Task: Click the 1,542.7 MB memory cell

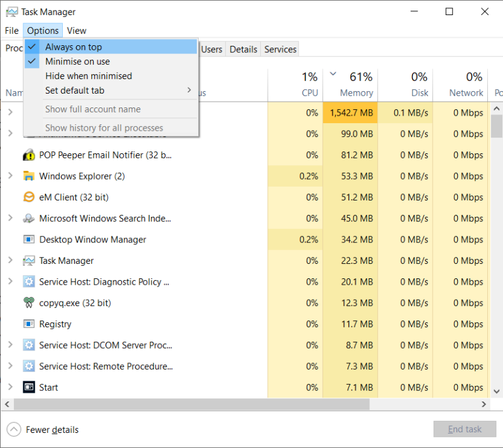Action: pos(350,112)
